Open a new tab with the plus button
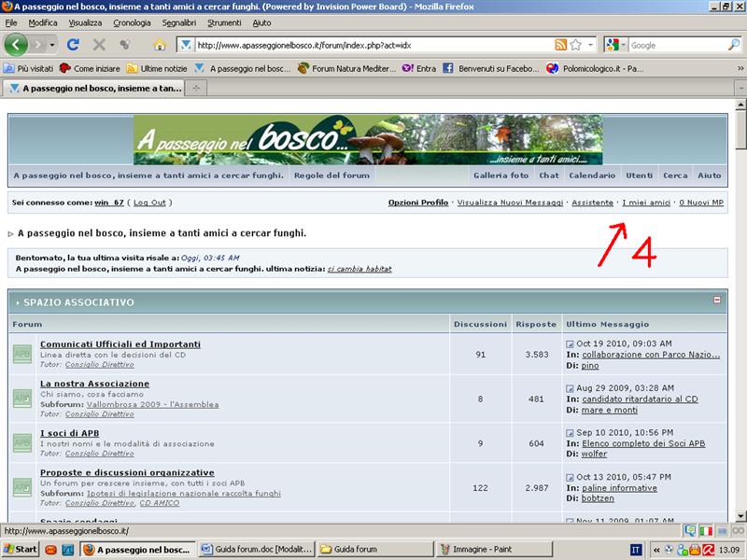747x560 pixels. tap(196, 88)
